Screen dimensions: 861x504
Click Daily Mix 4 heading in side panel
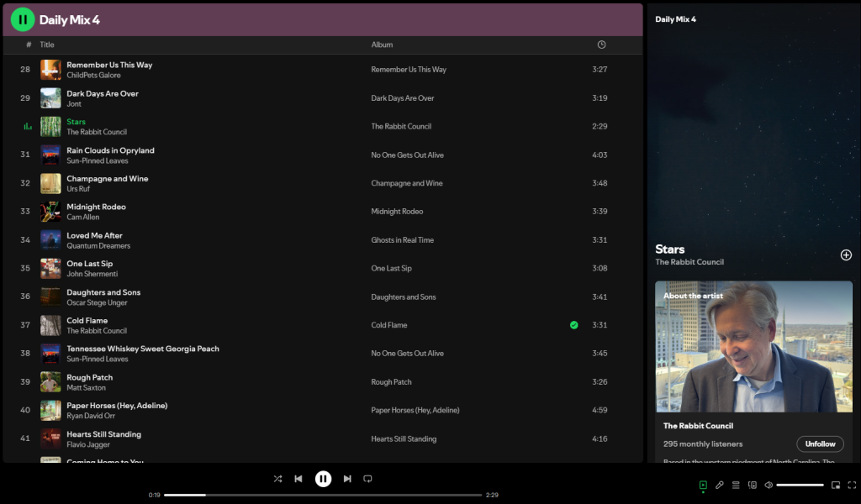[x=675, y=19]
